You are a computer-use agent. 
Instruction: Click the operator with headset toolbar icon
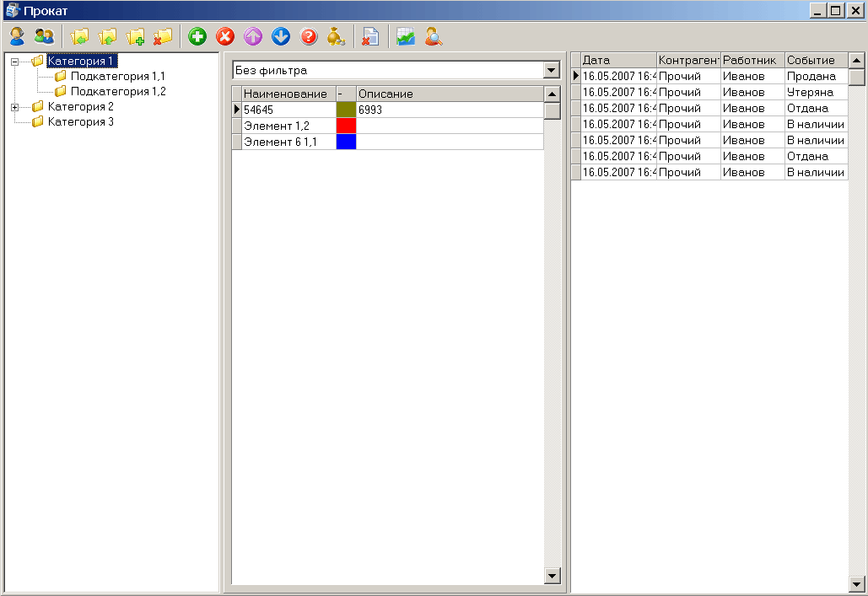point(17,36)
